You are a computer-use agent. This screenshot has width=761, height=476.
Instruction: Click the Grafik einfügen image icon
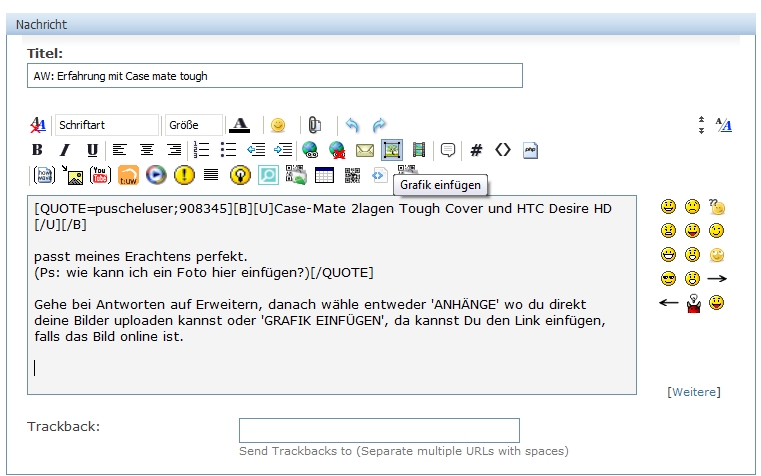click(392, 150)
